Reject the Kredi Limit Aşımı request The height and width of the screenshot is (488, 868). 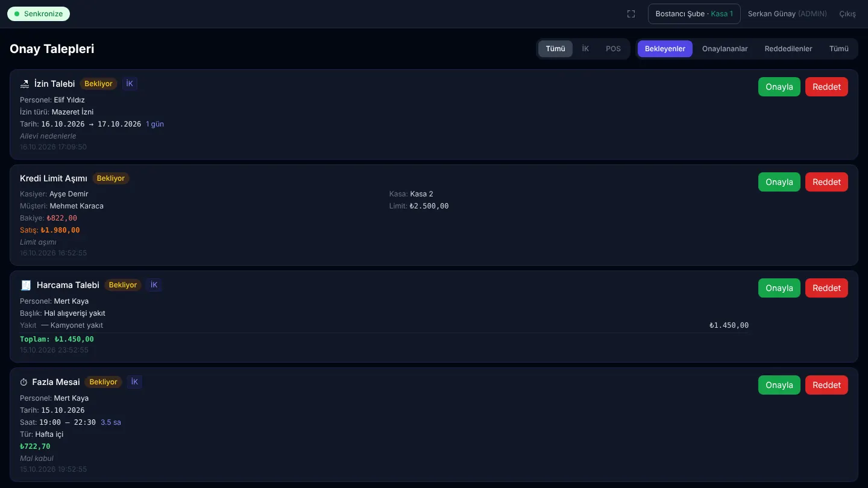pos(826,182)
